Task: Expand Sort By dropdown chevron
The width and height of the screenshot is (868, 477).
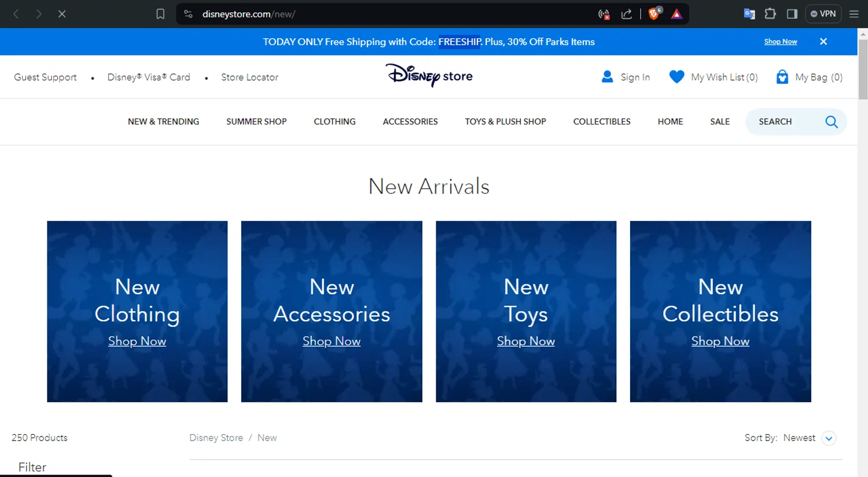Action: pyautogui.click(x=829, y=438)
